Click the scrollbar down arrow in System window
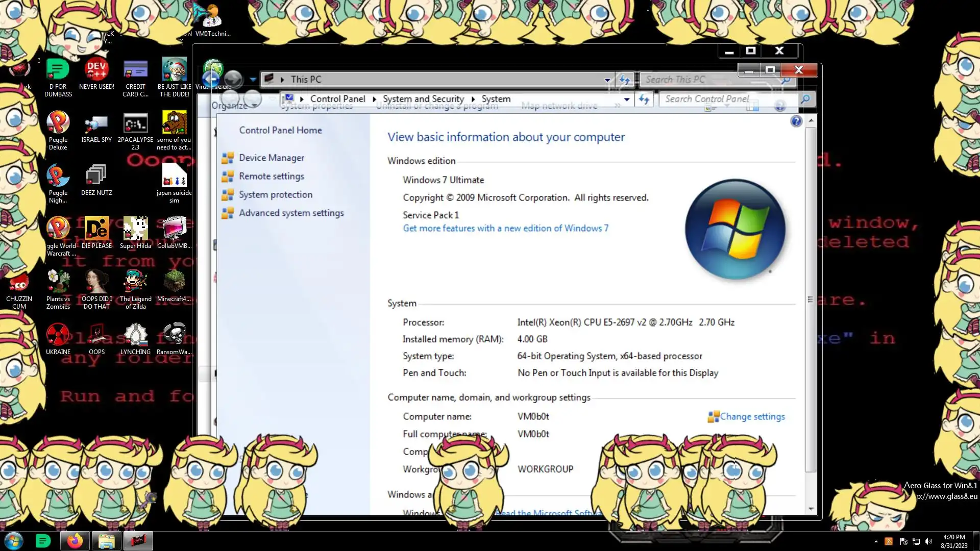The height and width of the screenshot is (551, 980). 811,509
